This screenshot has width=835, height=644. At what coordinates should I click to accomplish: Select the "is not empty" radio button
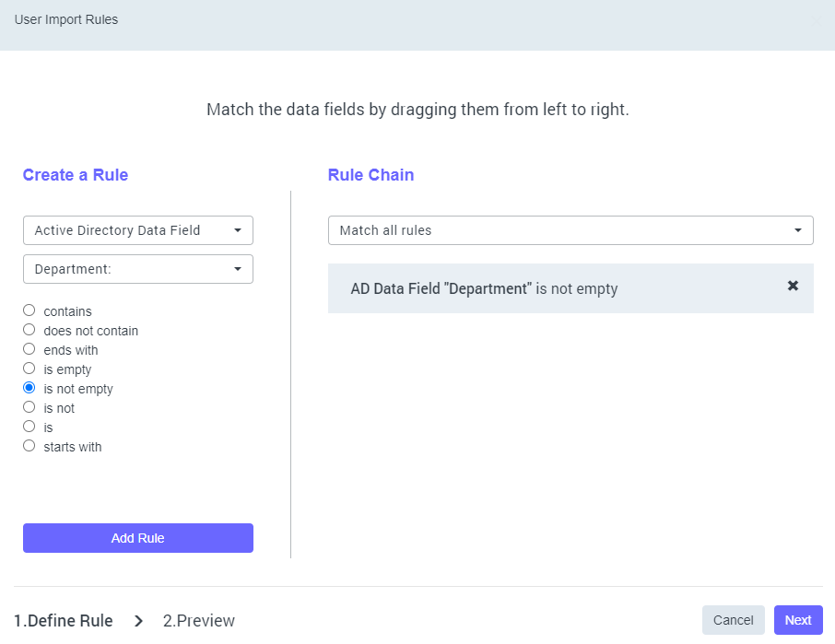[29, 389]
